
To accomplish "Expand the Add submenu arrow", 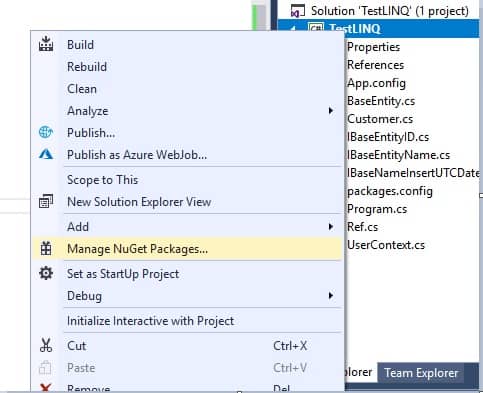I will tap(330, 227).
